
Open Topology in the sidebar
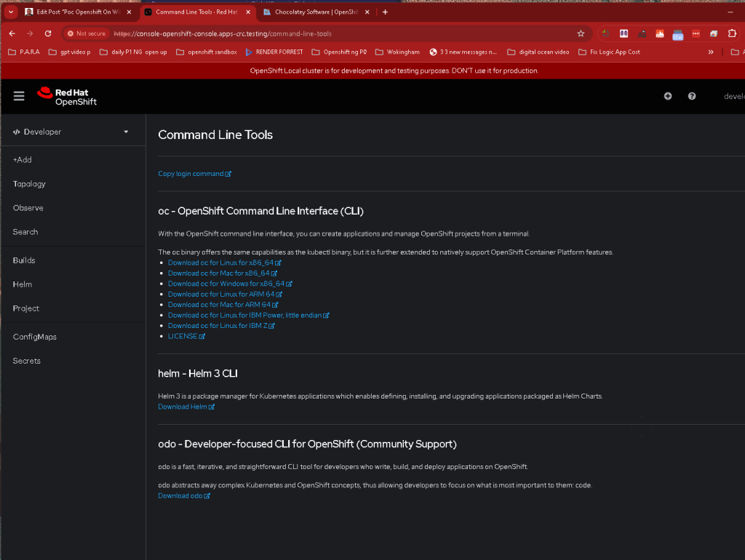click(29, 184)
